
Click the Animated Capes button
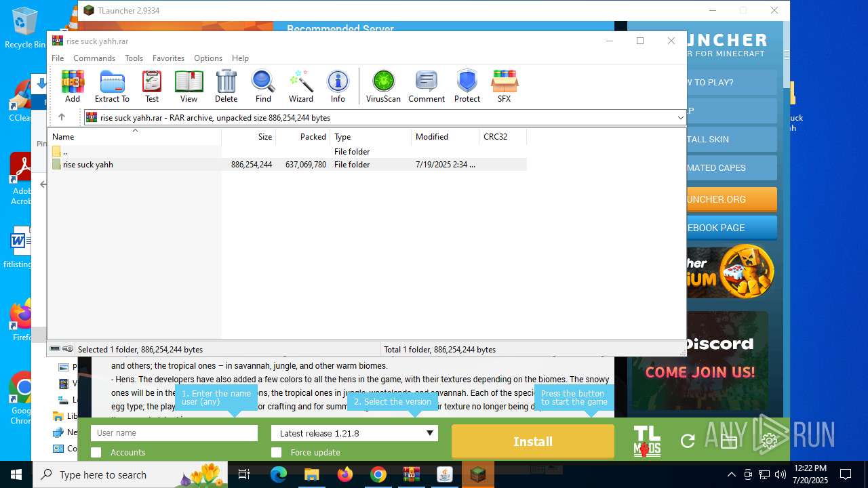(x=732, y=167)
